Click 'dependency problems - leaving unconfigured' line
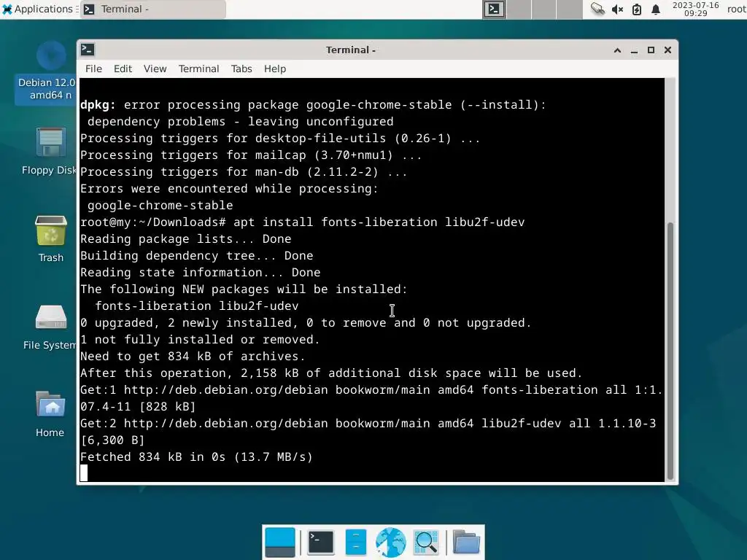This screenshot has height=560, width=747. click(x=241, y=122)
